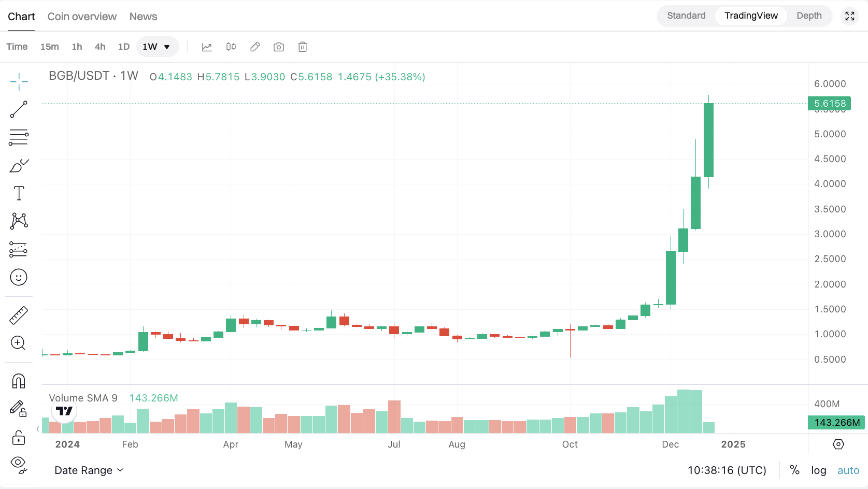Open the Coin overview tab

coord(82,17)
